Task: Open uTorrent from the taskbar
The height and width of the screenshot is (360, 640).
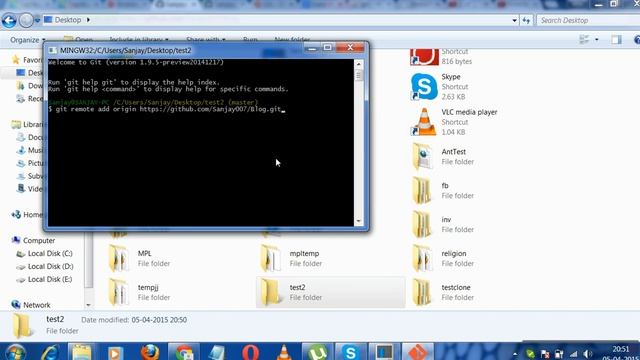Action: tap(318, 352)
